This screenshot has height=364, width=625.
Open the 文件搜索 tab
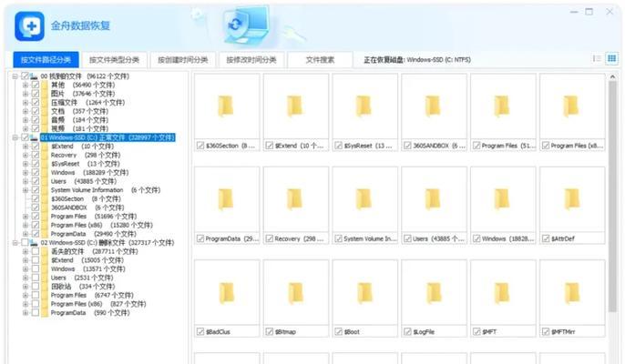click(x=320, y=60)
